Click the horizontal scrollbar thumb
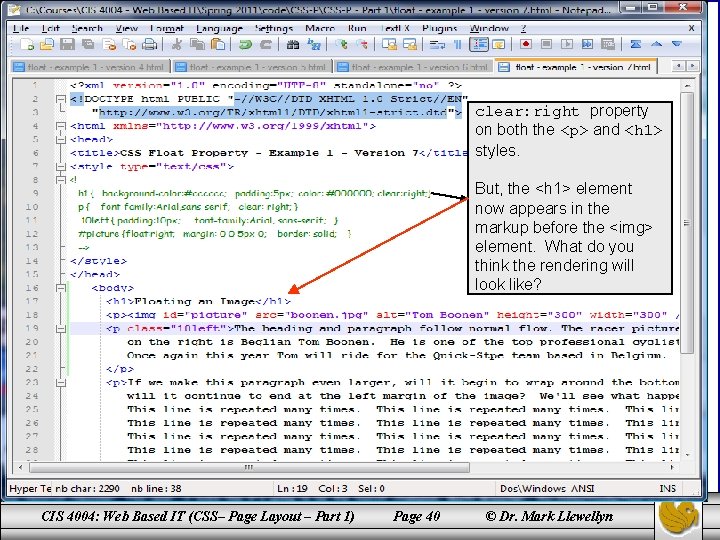Screen dimensions: 720x540 (249, 467)
